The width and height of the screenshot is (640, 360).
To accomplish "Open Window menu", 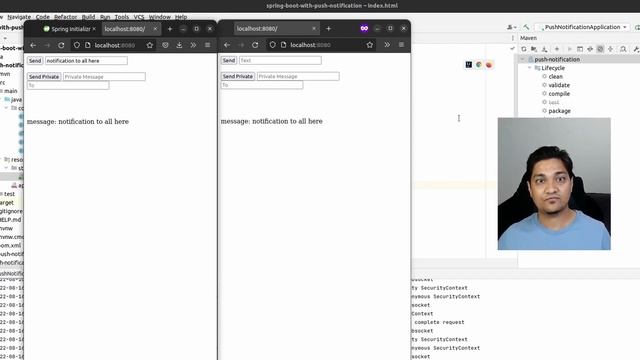I will 160,17.
